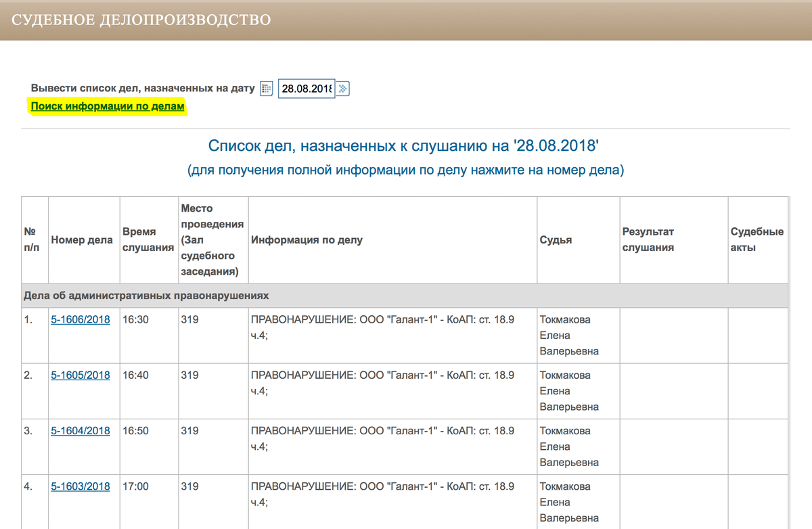Click judge name in row for case 5-1603/2018
This screenshot has width=812, height=529.
point(569,502)
